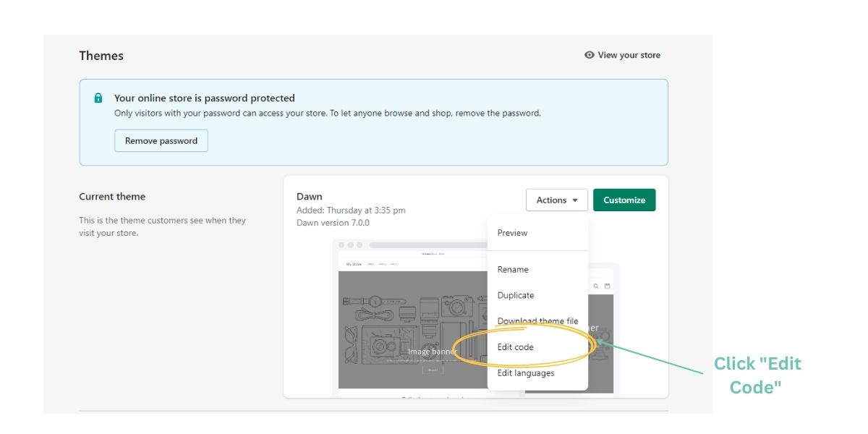Choose Download theme file option
The image size is (868, 434).
(x=537, y=321)
